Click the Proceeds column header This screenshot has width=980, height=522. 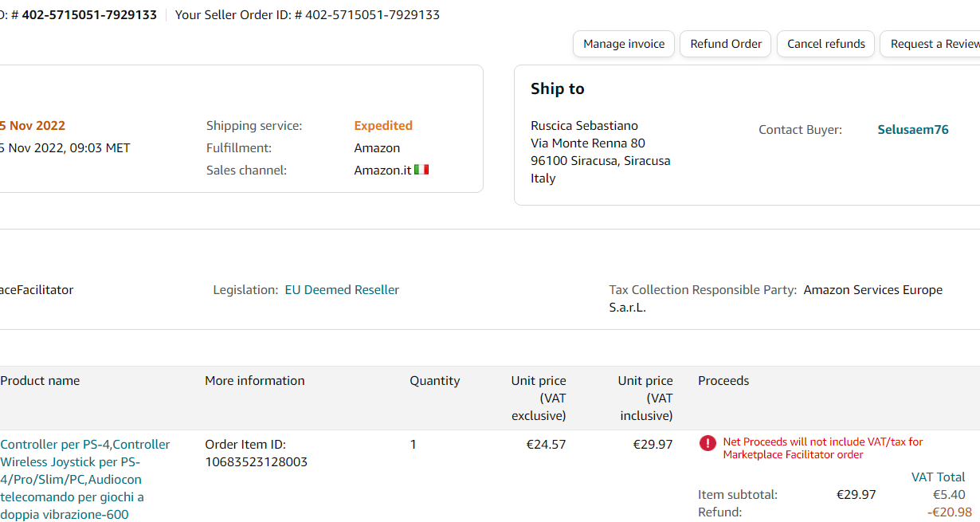(x=723, y=381)
